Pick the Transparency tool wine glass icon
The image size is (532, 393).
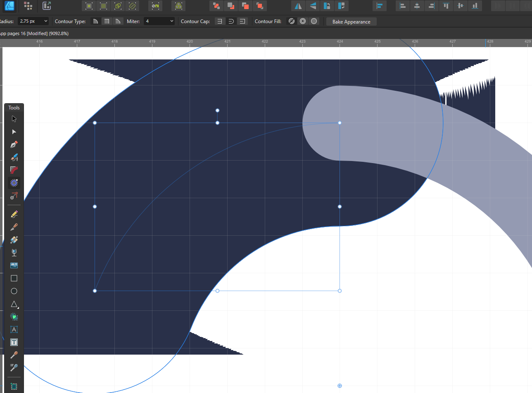click(x=14, y=253)
